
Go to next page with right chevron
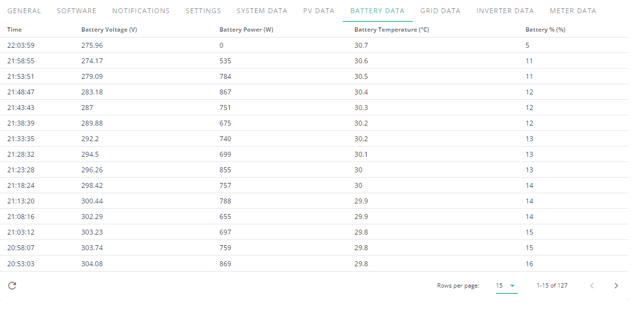(616, 286)
